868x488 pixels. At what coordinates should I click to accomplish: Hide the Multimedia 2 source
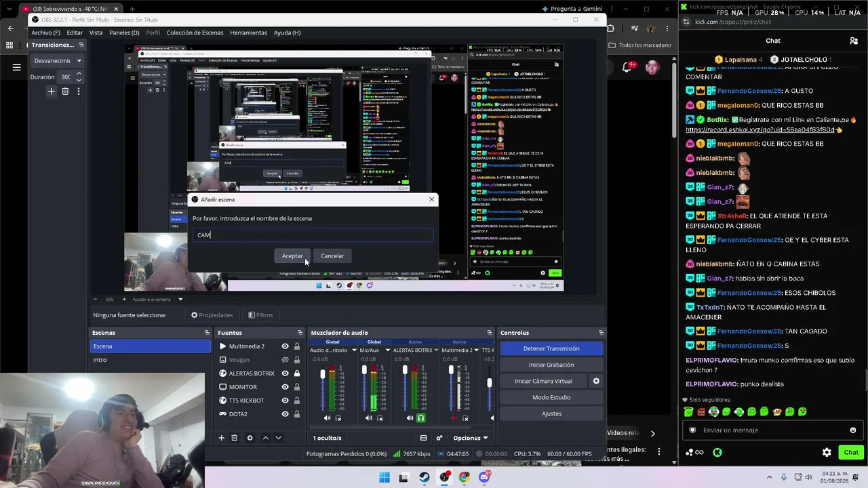point(285,346)
